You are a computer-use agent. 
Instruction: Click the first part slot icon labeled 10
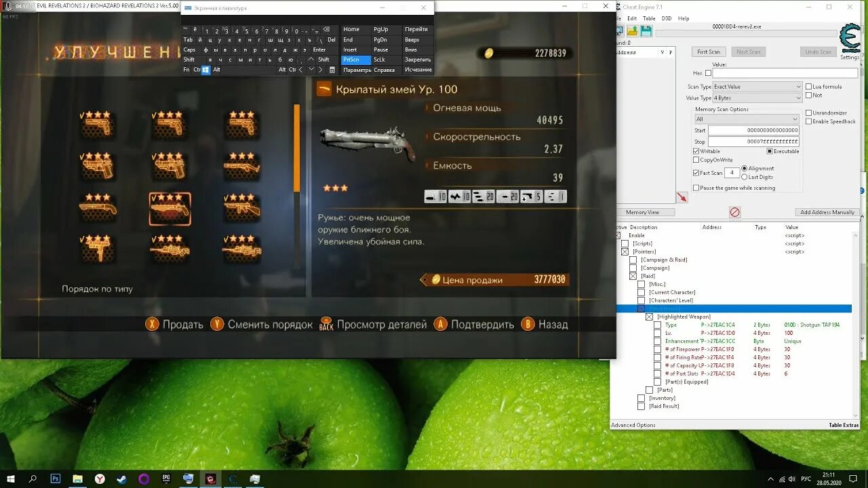pos(435,197)
